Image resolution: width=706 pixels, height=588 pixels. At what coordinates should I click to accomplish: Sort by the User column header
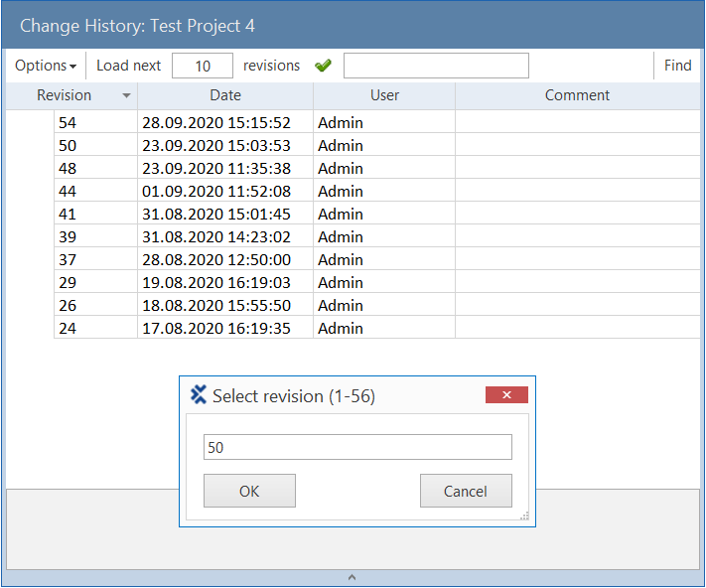point(384,95)
